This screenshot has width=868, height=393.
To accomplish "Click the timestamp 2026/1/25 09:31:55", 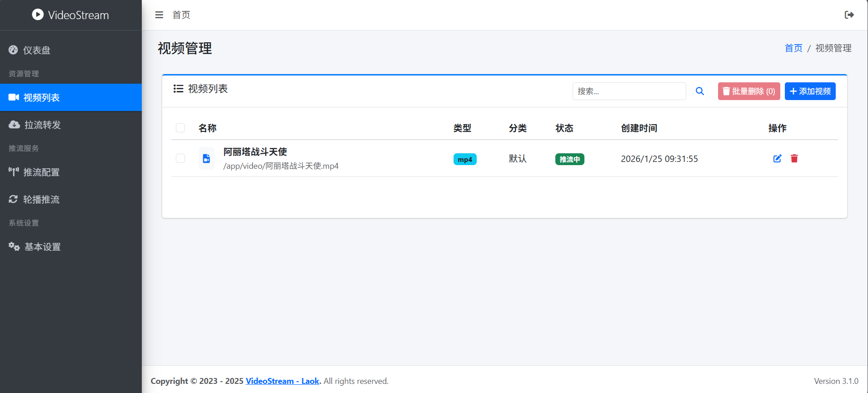I will (659, 159).
